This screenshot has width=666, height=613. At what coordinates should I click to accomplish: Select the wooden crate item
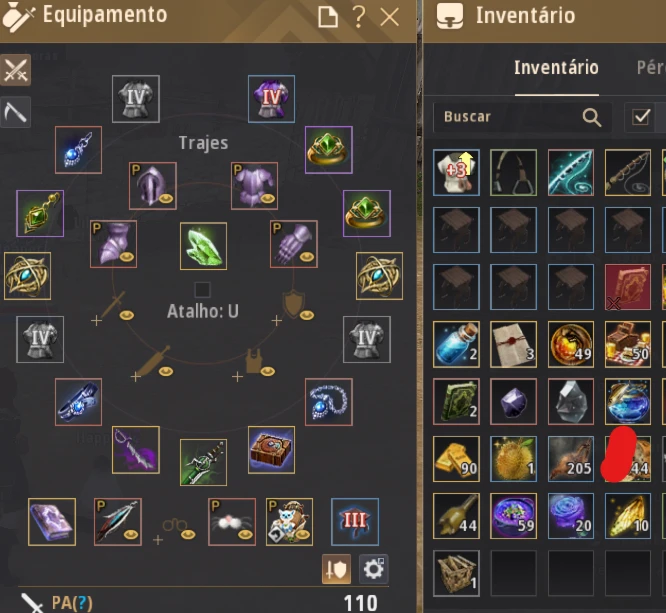tap(456, 573)
